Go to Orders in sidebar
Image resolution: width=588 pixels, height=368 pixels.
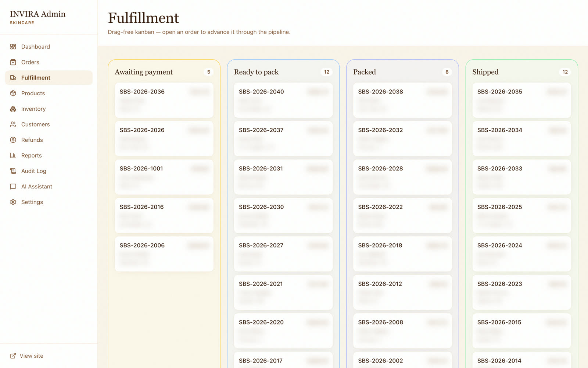(x=49, y=62)
